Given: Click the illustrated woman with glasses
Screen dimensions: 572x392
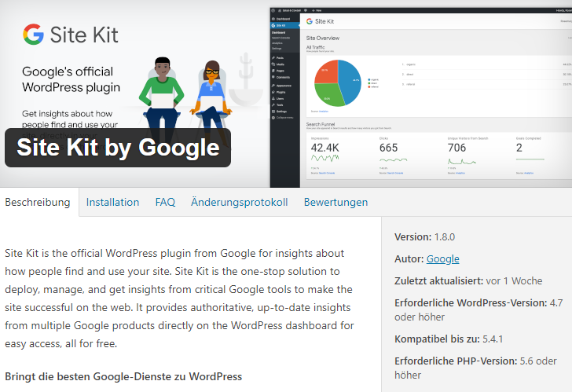Looking at the screenshot, I should pyautogui.click(x=211, y=97).
